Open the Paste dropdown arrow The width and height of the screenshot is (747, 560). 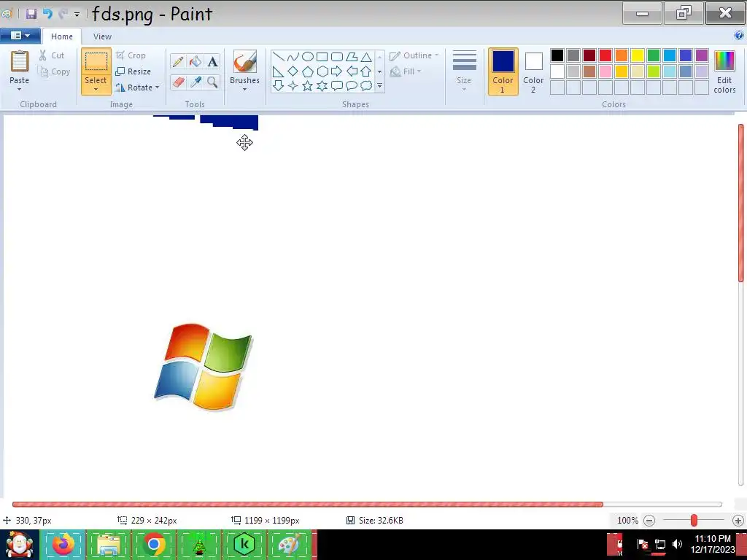[x=20, y=89]
